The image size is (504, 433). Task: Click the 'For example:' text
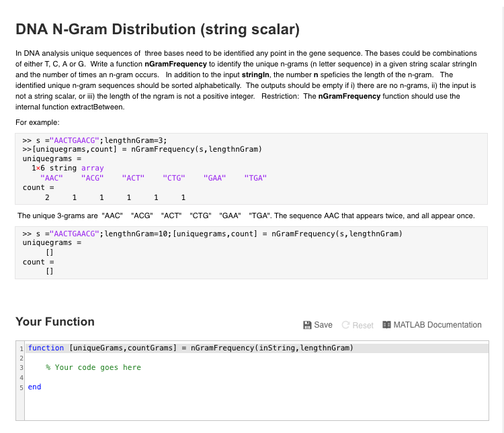(37, 122)
